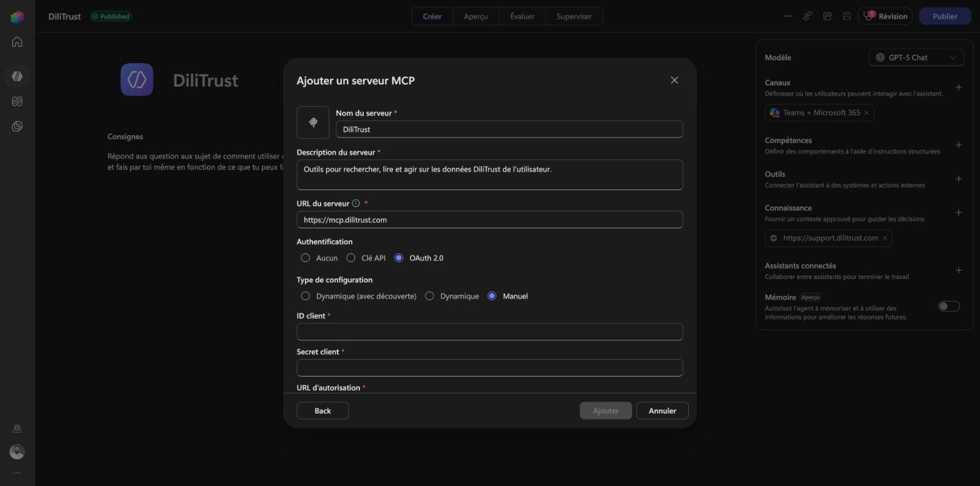Image resolution: width=980 pixels, height=486 pixels.
Task: Click the hexagon slash icon in left sidebar
Action: [17, 76]
